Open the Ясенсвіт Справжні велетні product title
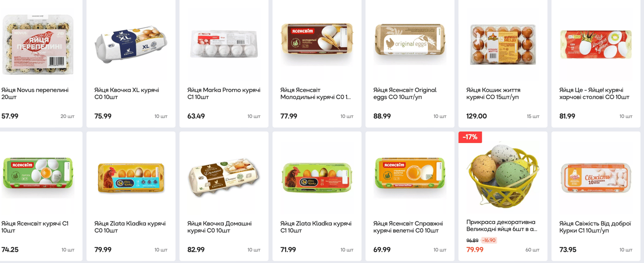The width and height of the screenshot is (644, 263). [x=408, y=227]
